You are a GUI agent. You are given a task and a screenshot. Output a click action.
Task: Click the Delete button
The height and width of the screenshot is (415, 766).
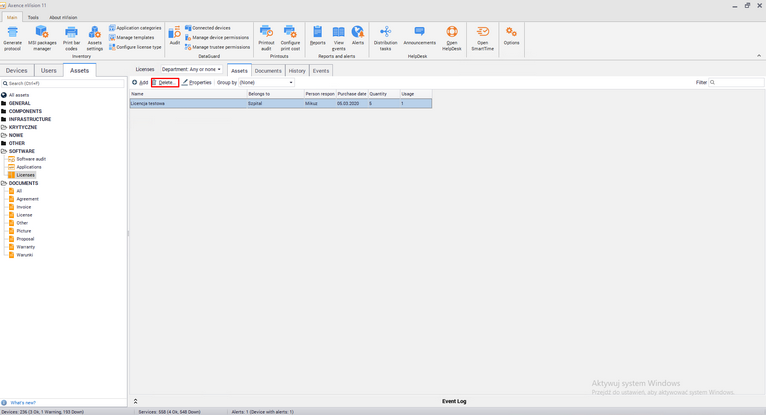pyautogui.click(x=165, y=83)
